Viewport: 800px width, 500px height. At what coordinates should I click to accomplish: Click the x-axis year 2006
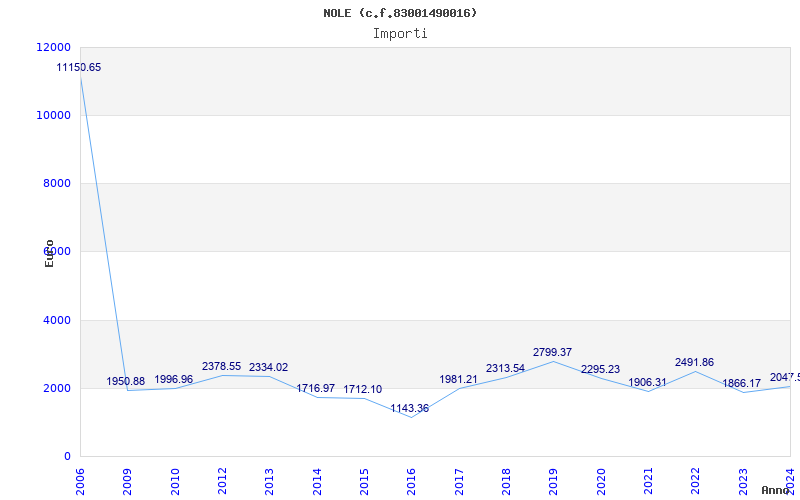click(x=80, y=482)
